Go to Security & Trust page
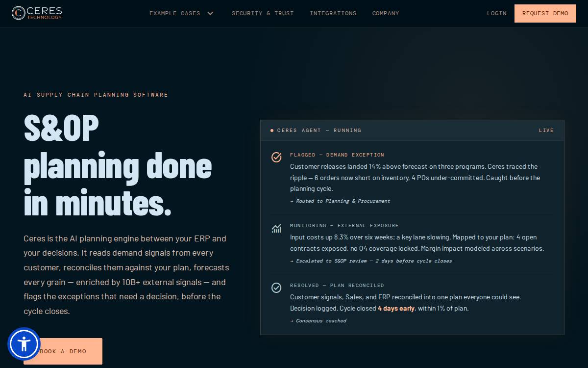This screenshot has height=368, width=588. click(x=263, y=13)
